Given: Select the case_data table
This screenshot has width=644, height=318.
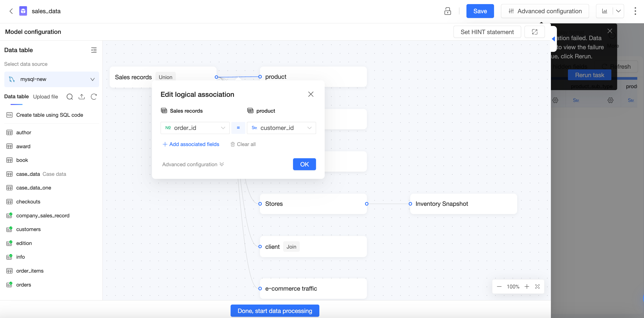Looking at the screenshot, I should coord(52,174).
